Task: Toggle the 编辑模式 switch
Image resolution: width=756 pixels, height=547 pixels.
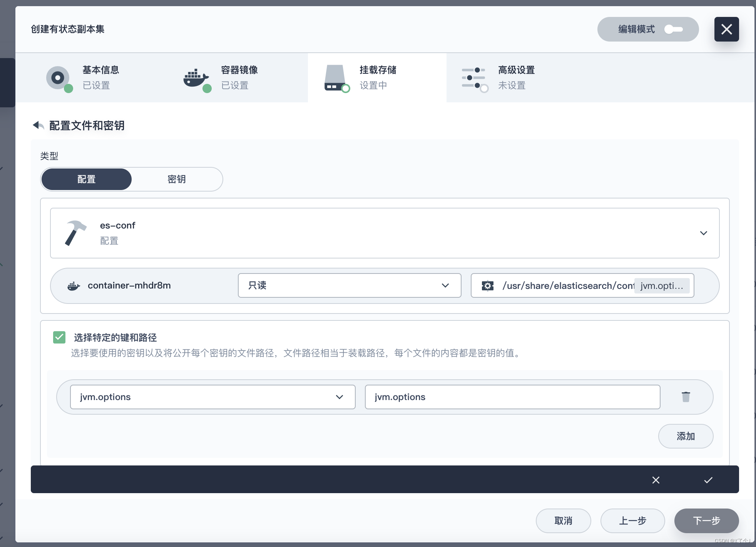Action: point(673,29)
